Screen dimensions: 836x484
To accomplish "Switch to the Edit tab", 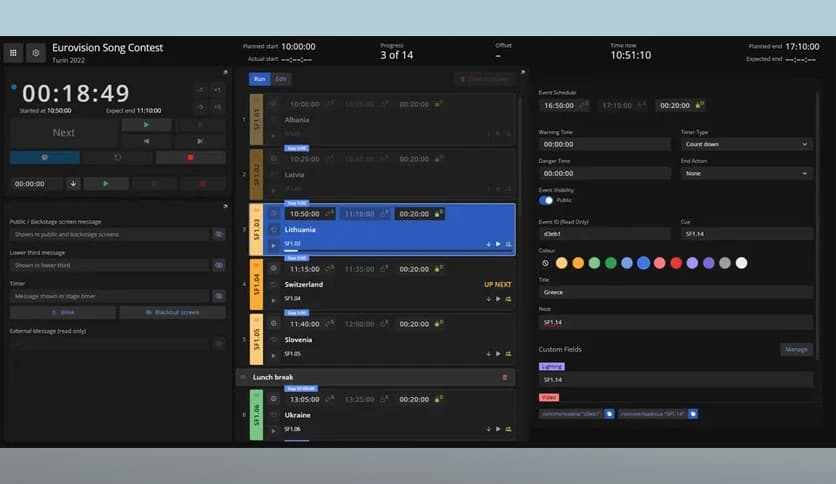I will (x=281, y=79).
